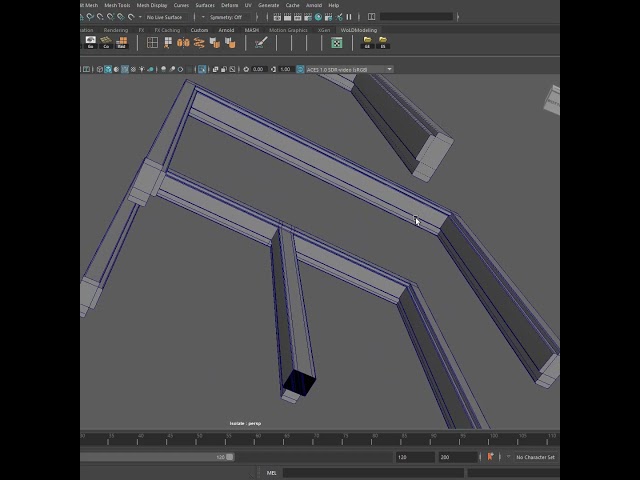The width and height of the screenshot is (640, 480).
Task: Click the second clapperboard render icon
Action: click(x=287, y=17)
